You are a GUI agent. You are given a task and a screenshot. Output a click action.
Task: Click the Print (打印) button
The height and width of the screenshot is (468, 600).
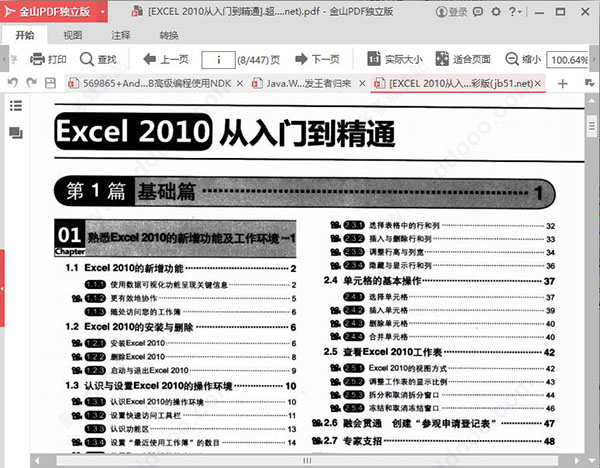tap(48, 59)
